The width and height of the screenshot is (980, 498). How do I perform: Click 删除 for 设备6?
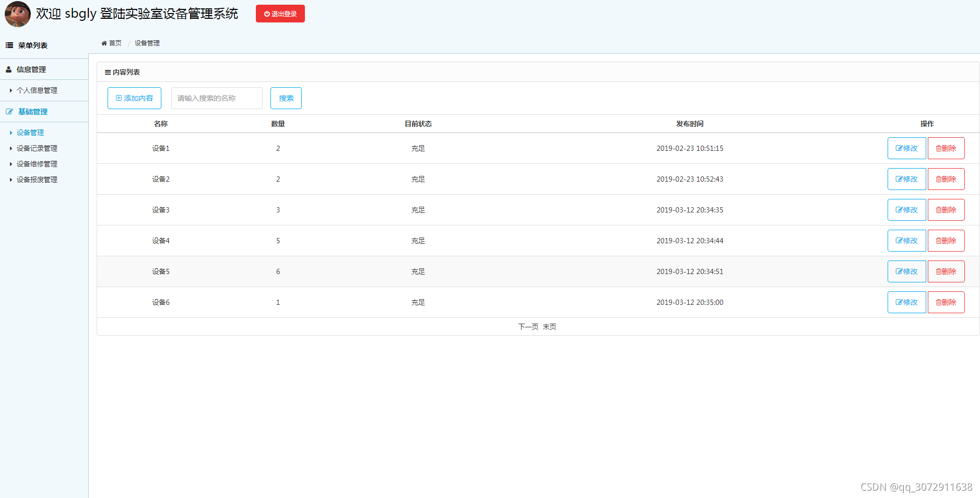(946, 302)
